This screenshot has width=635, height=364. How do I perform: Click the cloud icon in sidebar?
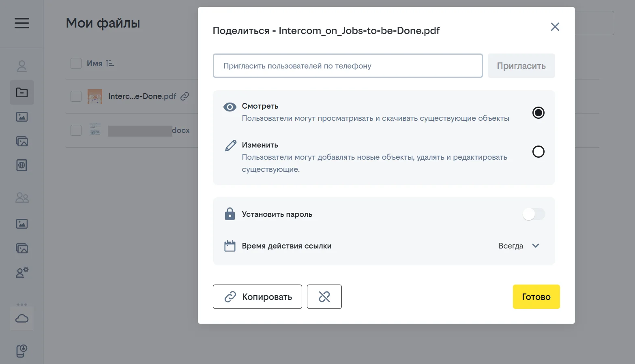pos(22,319)
